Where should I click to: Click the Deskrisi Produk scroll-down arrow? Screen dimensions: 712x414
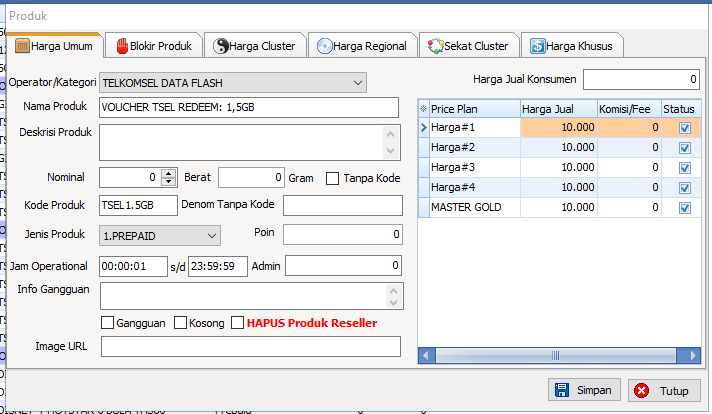[x=391, y=151]
